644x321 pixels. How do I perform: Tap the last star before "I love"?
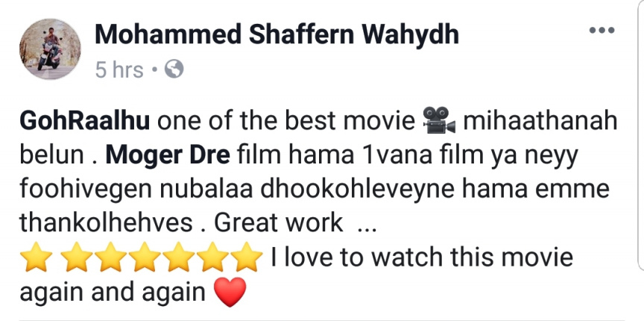(x=247, y=257)
